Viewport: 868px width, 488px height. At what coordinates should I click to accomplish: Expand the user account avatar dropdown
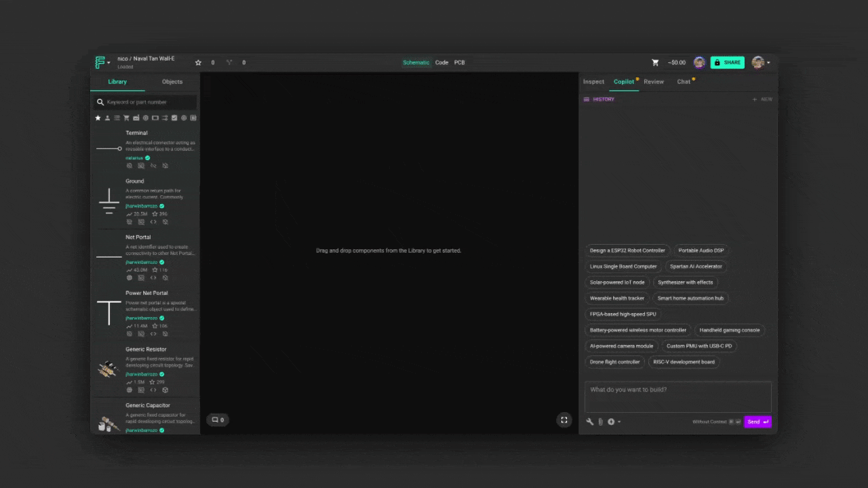(760, 62)
